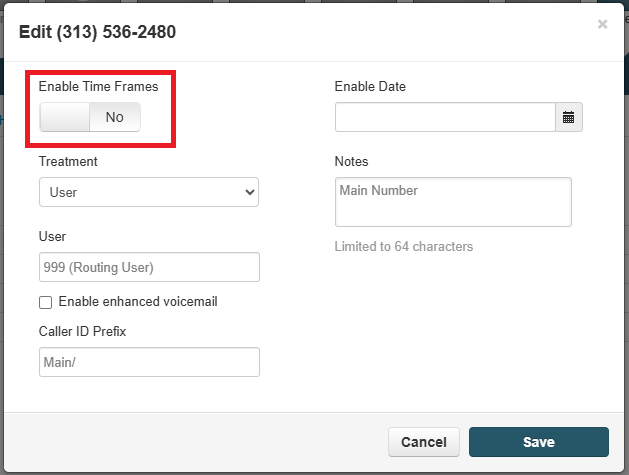Toggle the Enable Time Frames switch
This screenshot has width=629, height=475.
click(90, 117)
